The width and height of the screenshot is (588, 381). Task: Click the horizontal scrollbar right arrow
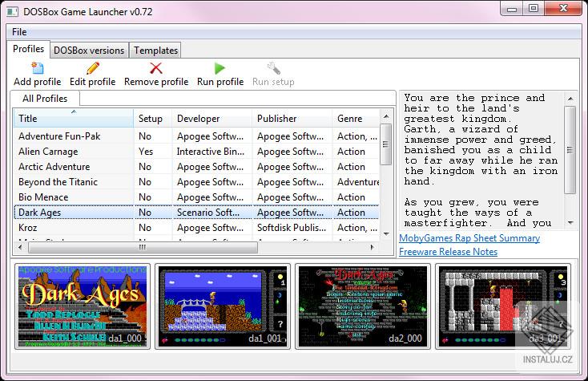pyautogui.click(x=373, y=247)
